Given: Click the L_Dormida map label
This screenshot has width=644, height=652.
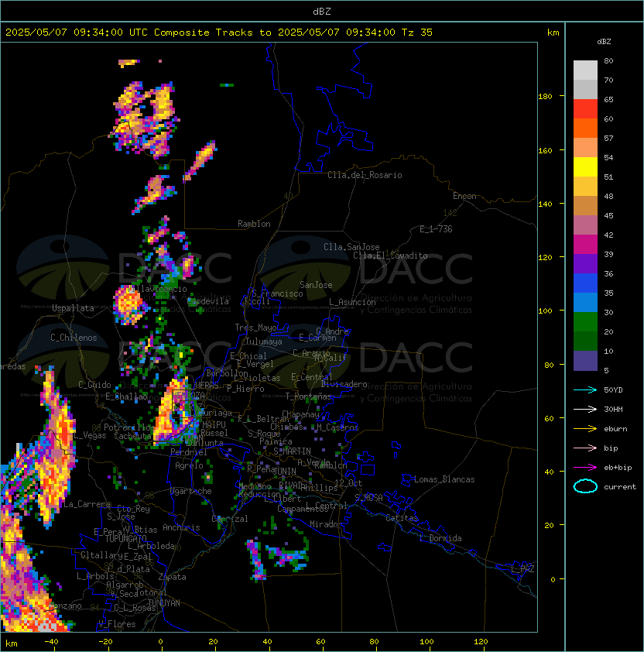Looking at the screenshot, I should coord(440,538).
